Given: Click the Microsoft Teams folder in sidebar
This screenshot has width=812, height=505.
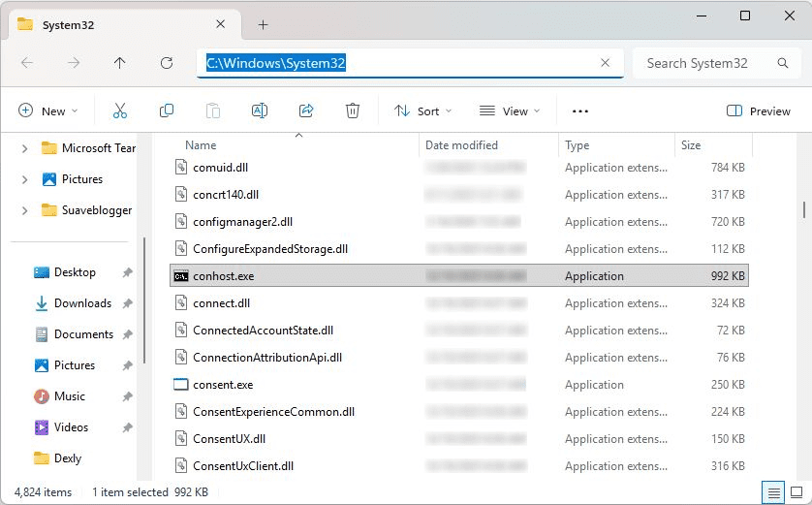Looking at the screenshot, I should tap(88, 148).
